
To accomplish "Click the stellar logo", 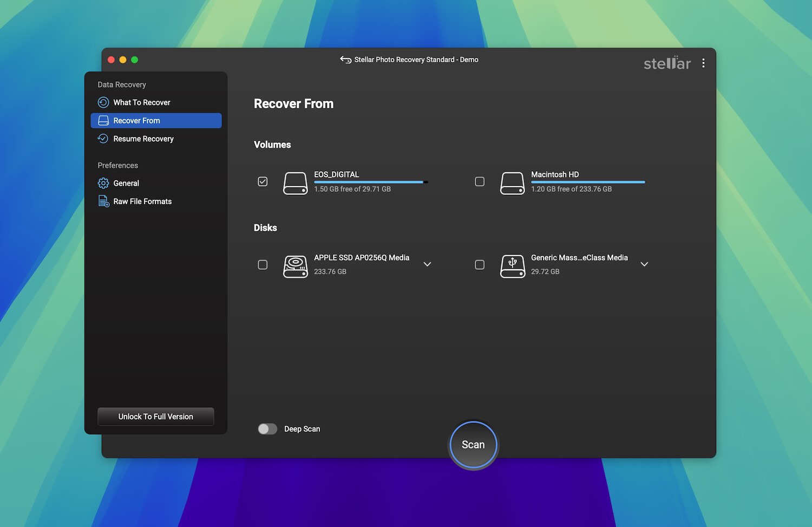I will tap(667, 63).
